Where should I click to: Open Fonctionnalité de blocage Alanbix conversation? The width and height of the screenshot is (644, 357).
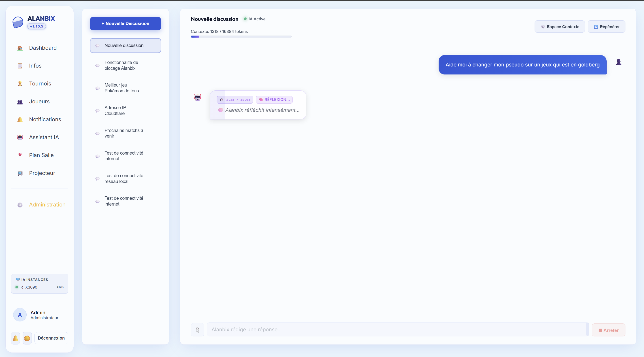coord(125,66)
